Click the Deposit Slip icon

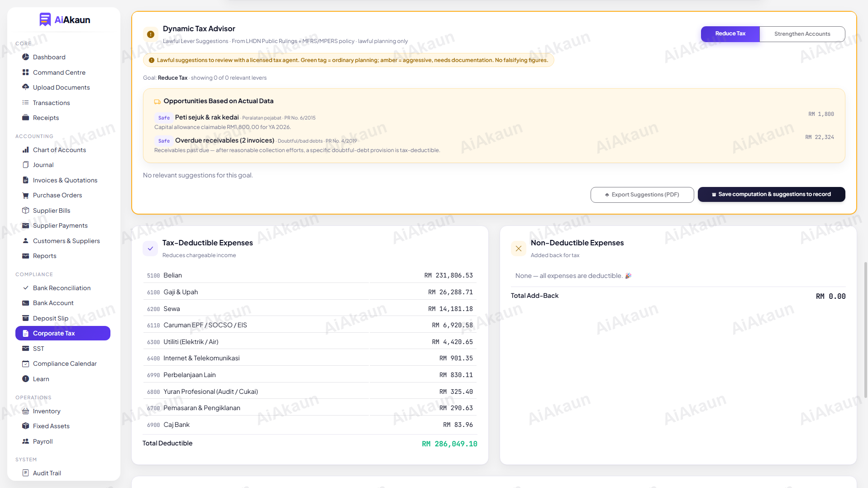click(26, 318)
